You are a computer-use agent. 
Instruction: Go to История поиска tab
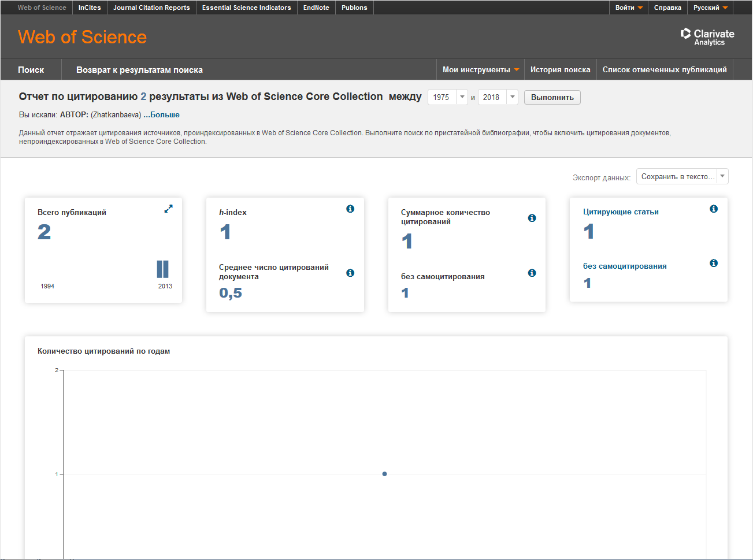[x=560, y=69]
